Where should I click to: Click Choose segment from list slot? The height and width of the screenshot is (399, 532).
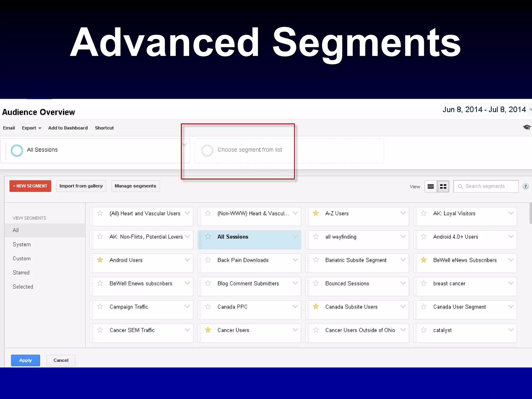pos(289,151)
